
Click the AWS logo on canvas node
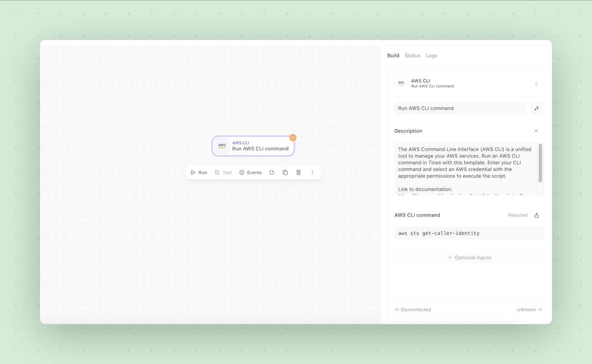(222, 146)
